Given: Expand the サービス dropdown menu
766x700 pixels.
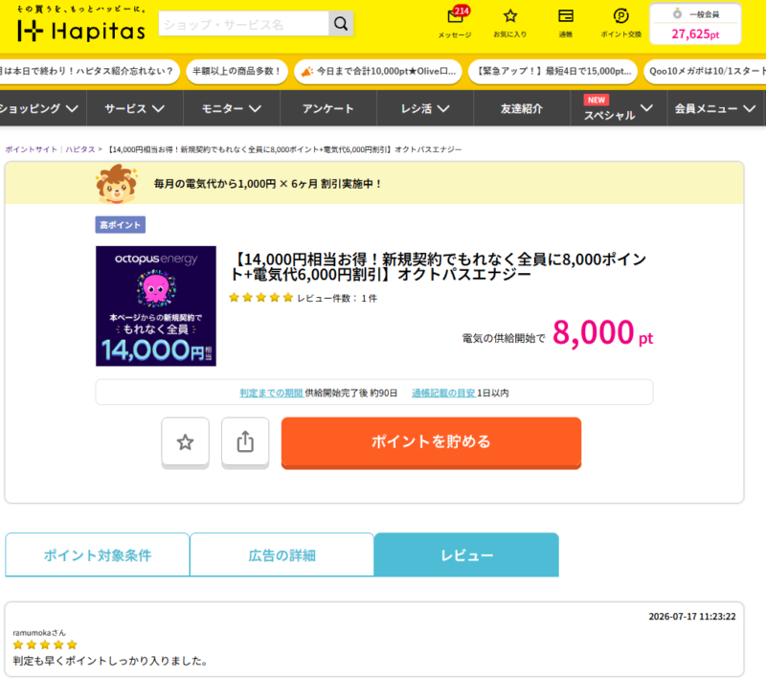Looking at the screenshot, I should (135, 108).
